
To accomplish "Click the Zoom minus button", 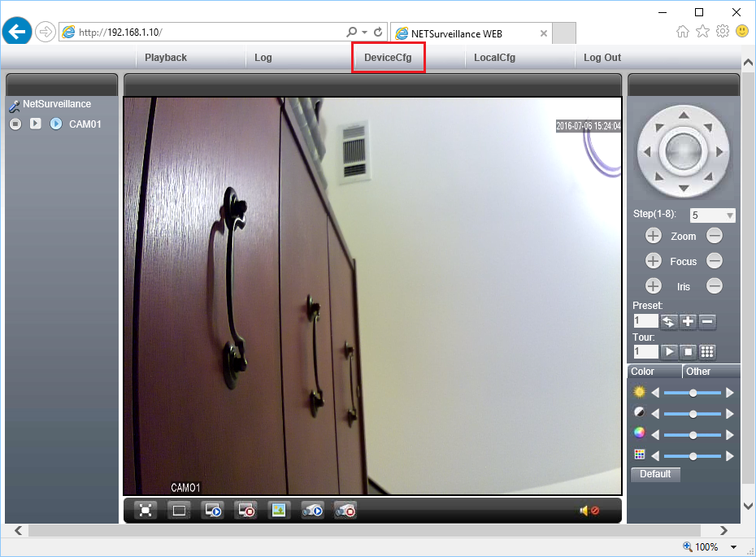I will click(x=715, y=236).
